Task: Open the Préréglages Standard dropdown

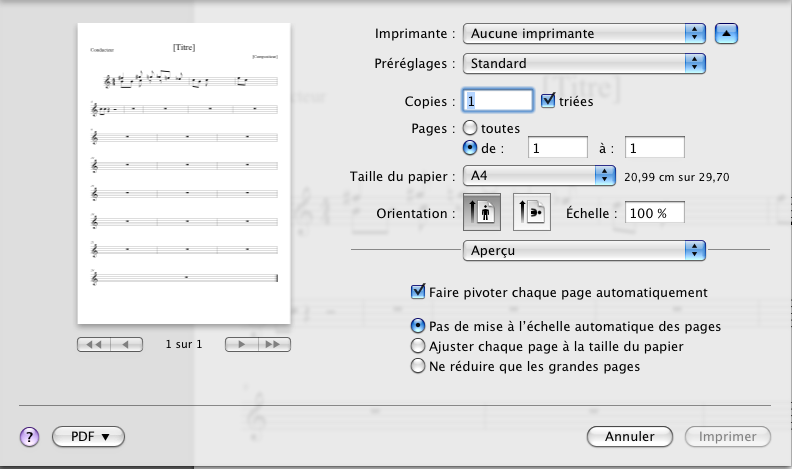Action: [585, 64]
